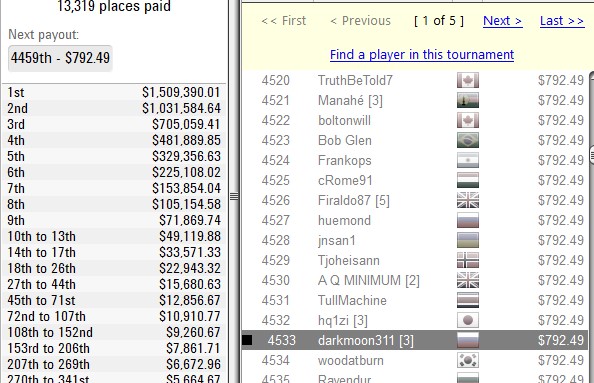Image resolution: width=594 pixels, height=383 pixels.
Task: Select player Firaldo87 [5]
Action: click(x=354, y=200)
